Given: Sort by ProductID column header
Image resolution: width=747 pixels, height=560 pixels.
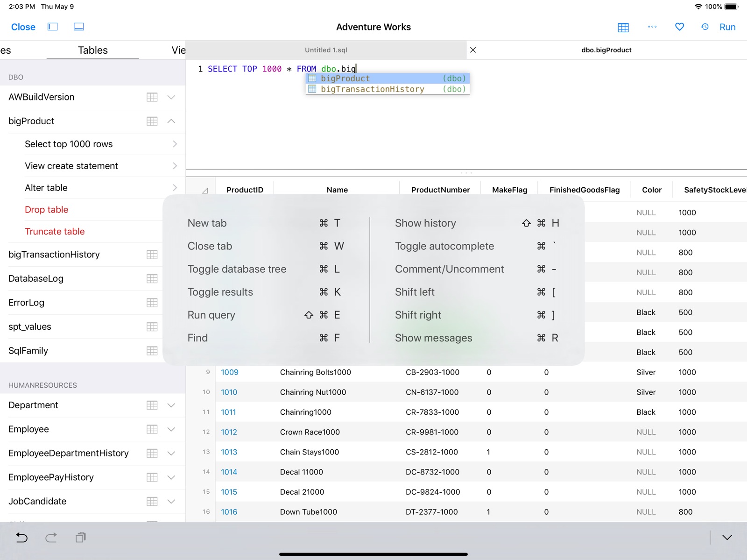Looking at the screenshot, I should coord(245,190).
